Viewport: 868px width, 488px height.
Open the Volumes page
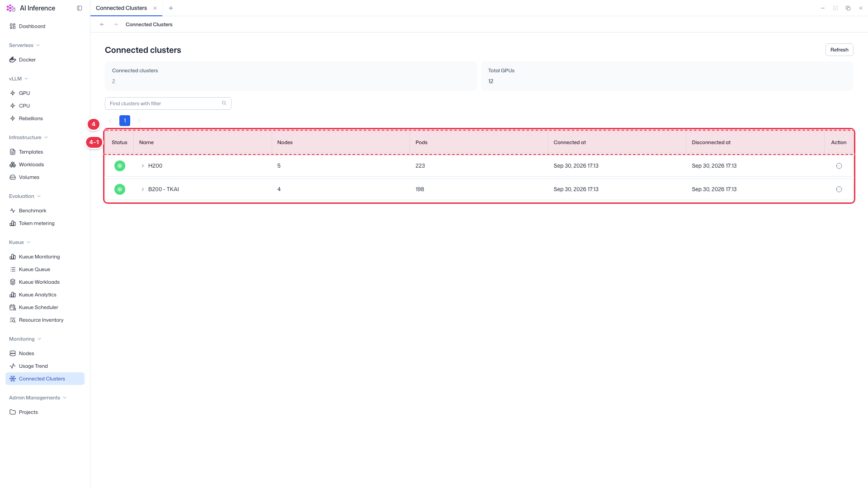tap(45, 177)
